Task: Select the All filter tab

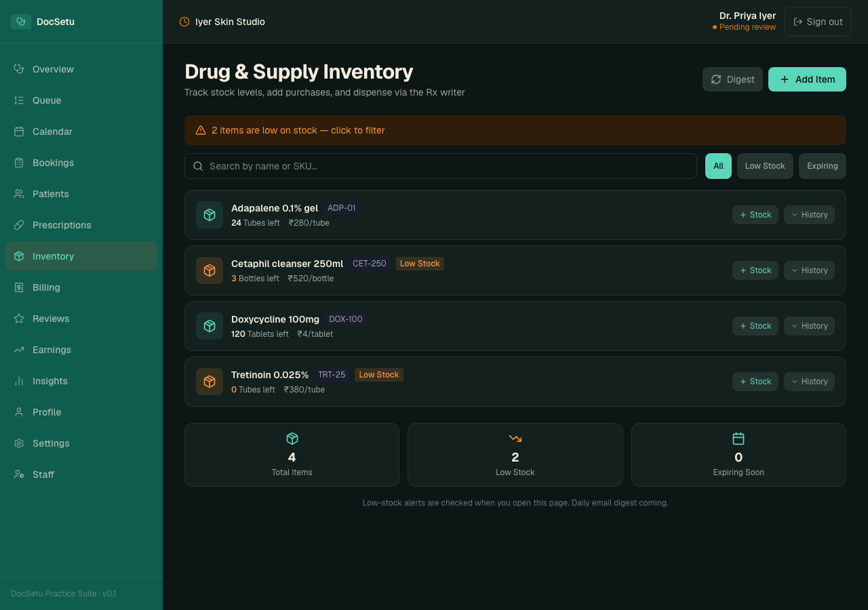Action: 718,166
